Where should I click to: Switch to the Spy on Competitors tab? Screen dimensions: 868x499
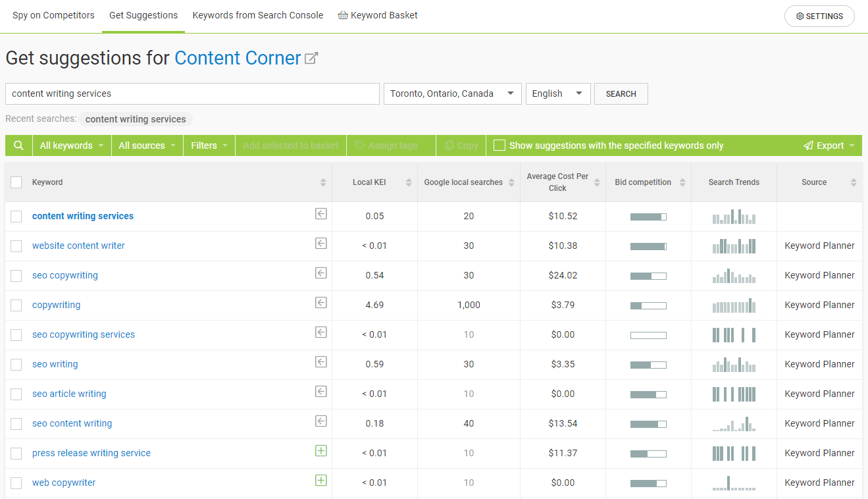pyautogui.click(x=53, y=14)
